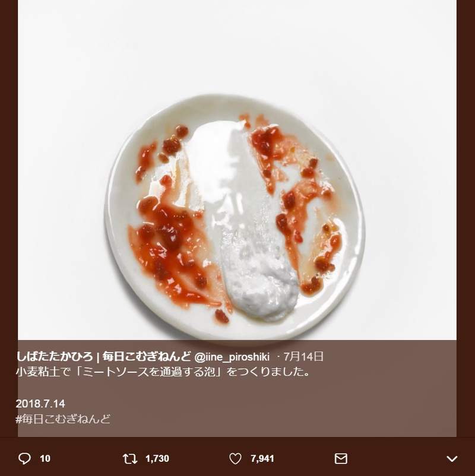Click the reply count 10

coord(45,458)
